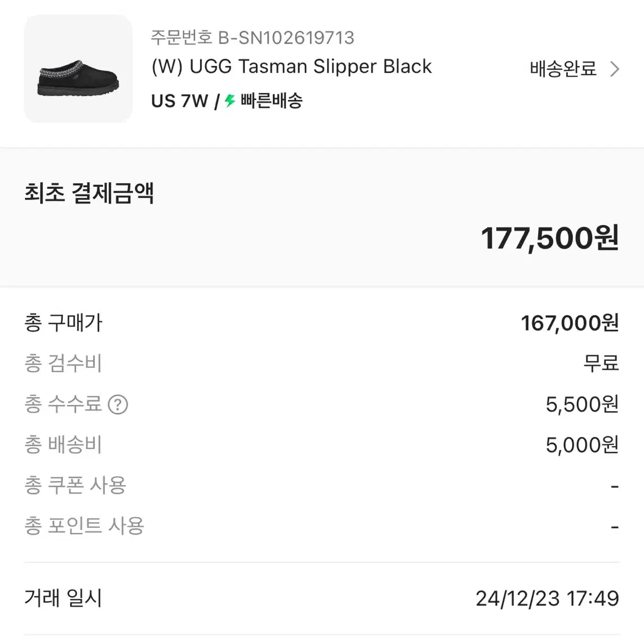Tap the 무료 free inspection value

click(x=601, y=364)
